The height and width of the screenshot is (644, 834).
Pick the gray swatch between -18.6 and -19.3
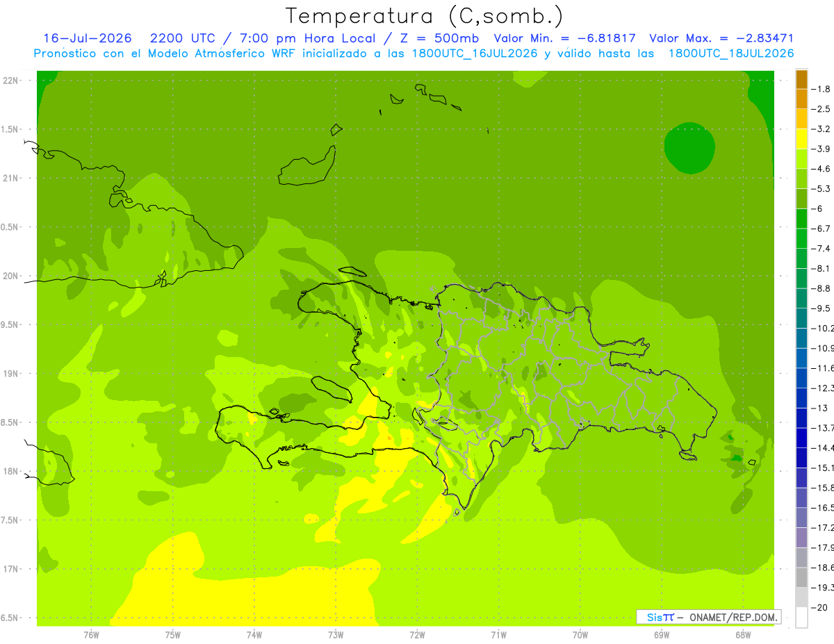[x=801, y=577]
